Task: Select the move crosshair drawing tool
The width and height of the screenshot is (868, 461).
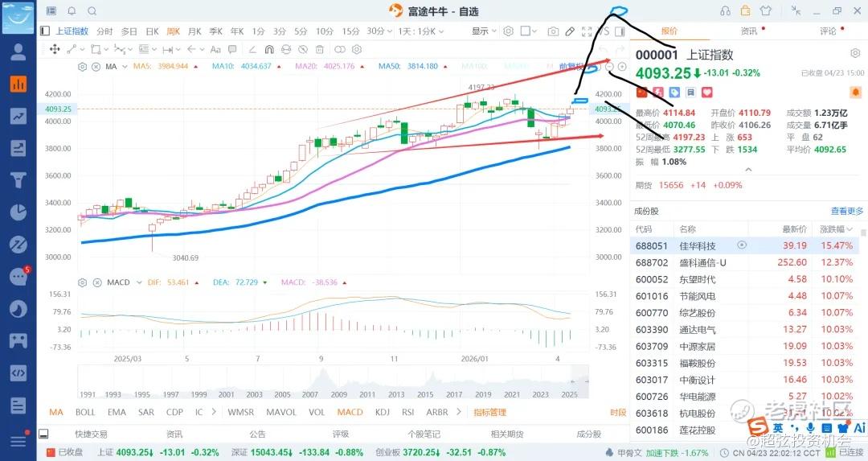Action: pyautogui.click(x=55, y=49)
